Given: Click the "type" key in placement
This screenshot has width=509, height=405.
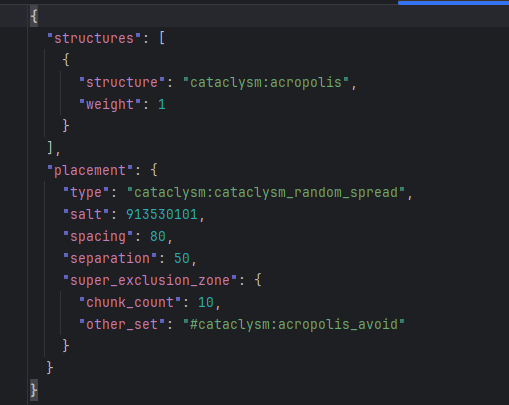Looking at the screenshot, I should (x=86, y=192).
